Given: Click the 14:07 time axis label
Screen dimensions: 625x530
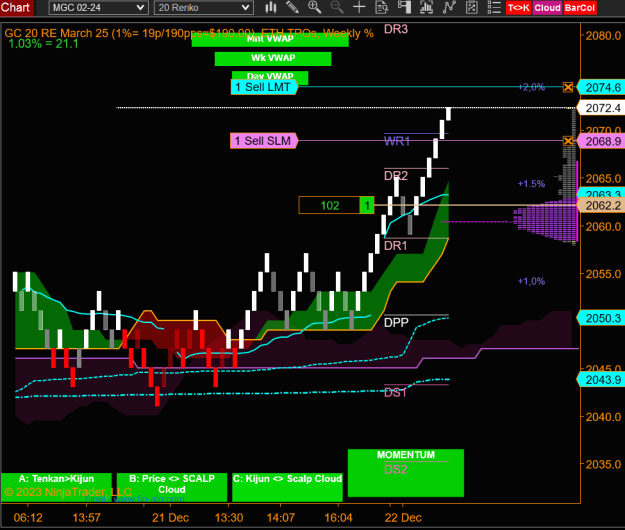Looking at the screenshot, I should (281, 518).
